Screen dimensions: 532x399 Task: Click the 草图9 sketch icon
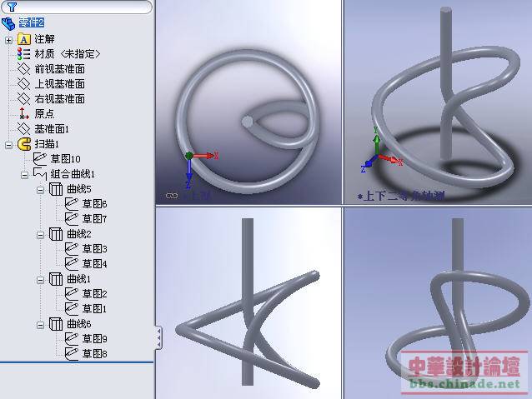pyautogui.click(x=72, y=338)
